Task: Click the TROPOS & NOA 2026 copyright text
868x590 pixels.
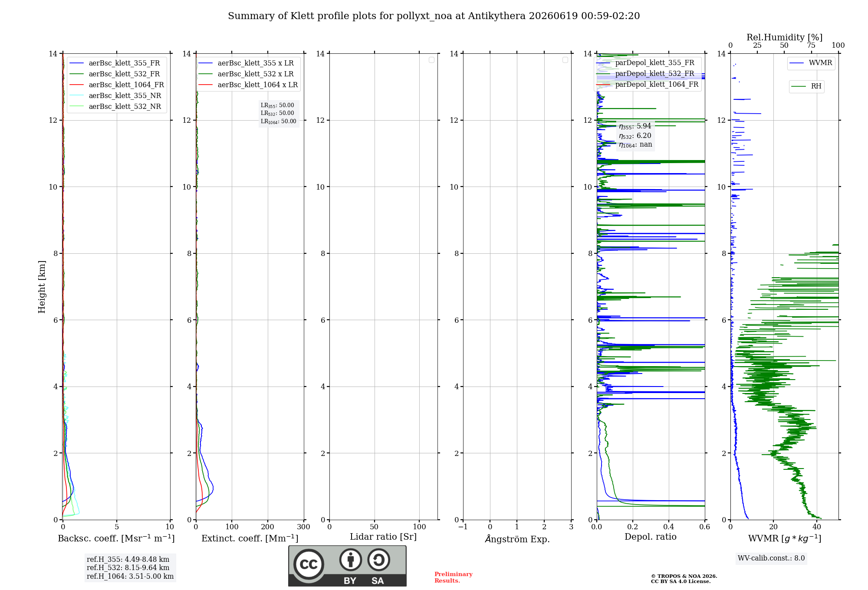Action: pyautogui.click(x=684, y=576)
